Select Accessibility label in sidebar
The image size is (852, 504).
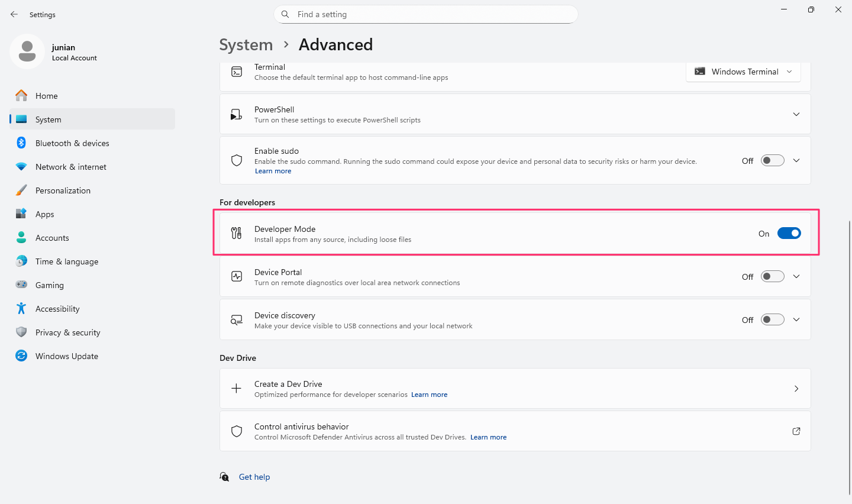(x=57, y=309)
